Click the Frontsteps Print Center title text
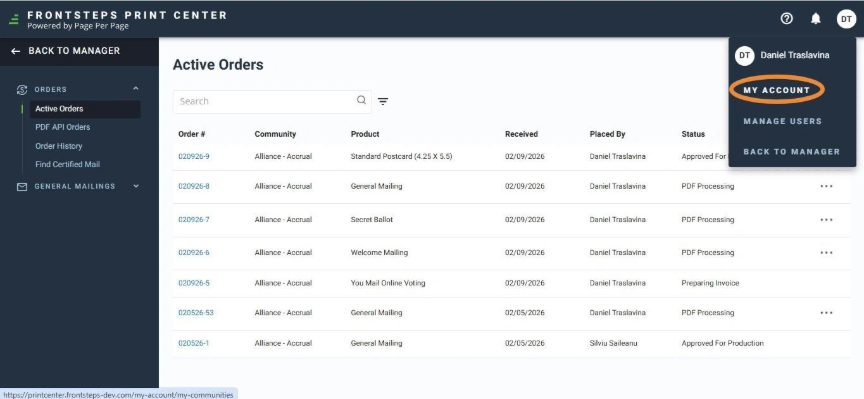The image size is (864, 399). 127,15
